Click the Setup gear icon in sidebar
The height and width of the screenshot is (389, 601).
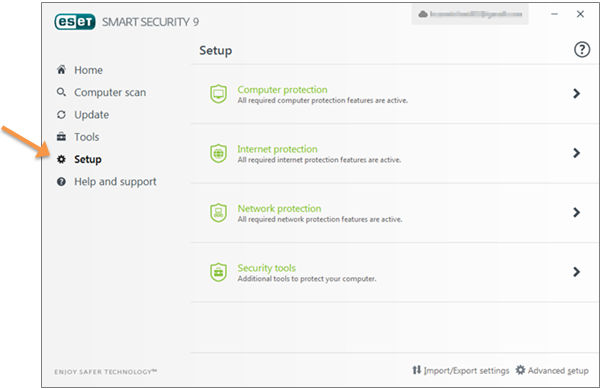61,159
